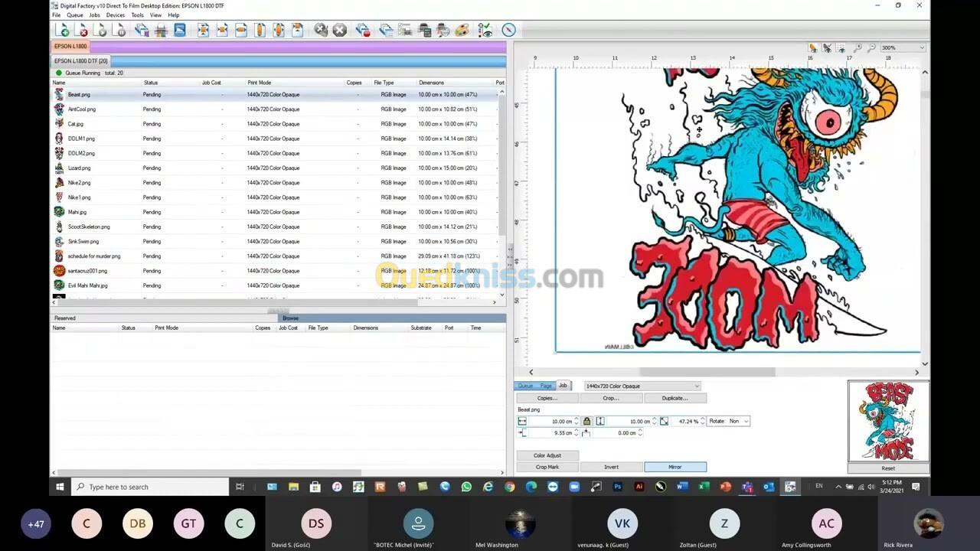Switch to the Page tab

[x=545, y=386]
